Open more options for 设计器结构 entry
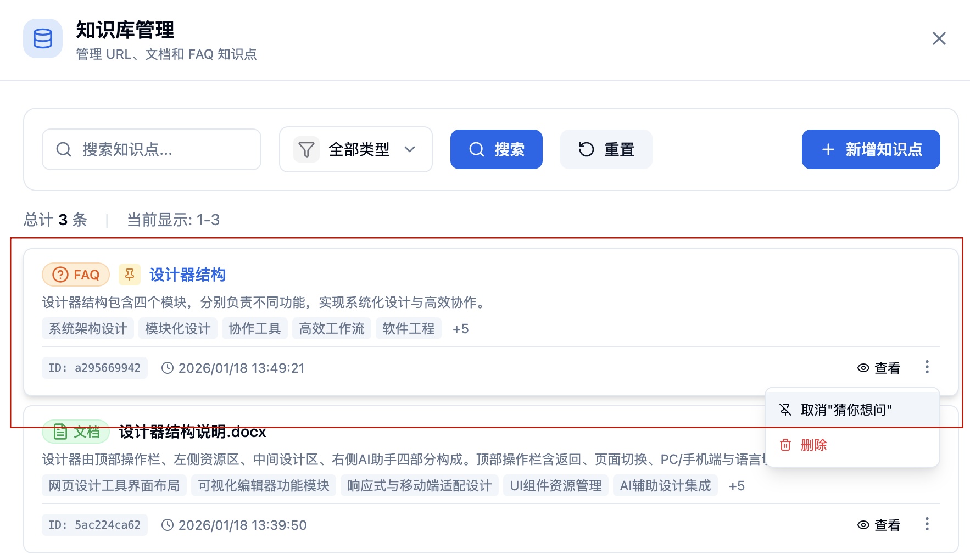 (x=927, y=367)
